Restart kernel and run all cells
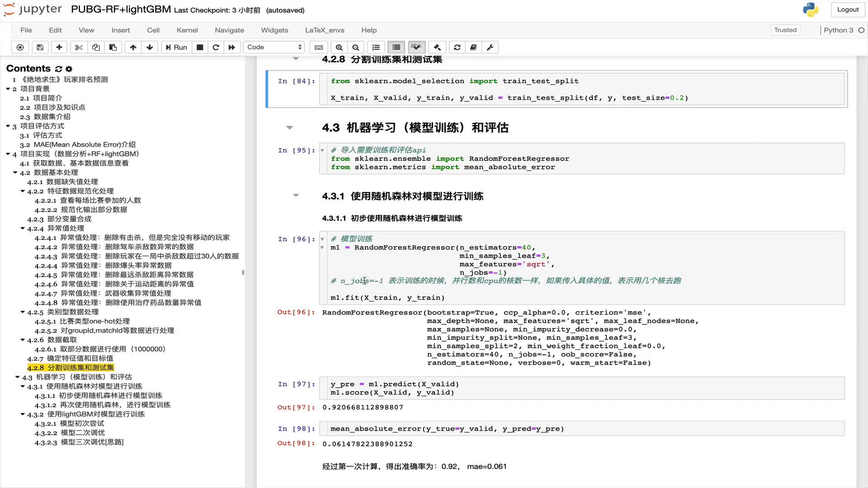This screenshot has height=488, width=868. [232, 47]
